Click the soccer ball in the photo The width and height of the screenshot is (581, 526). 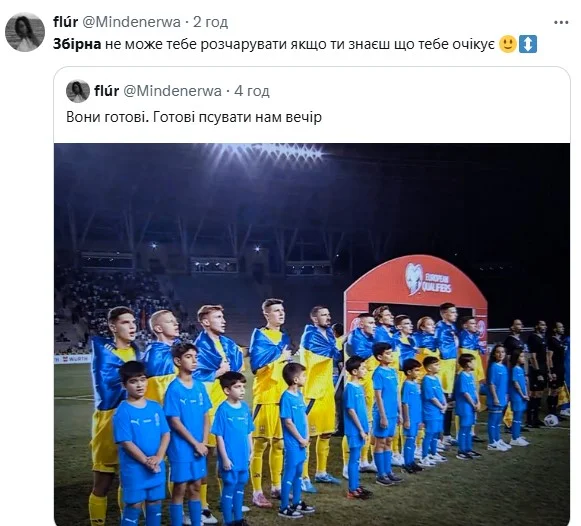point(551,420)
